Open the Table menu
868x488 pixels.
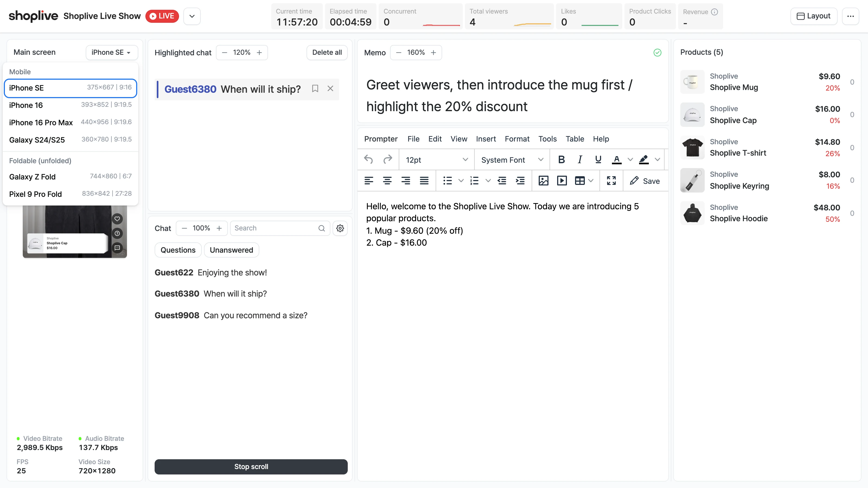[x=575, y=139]
